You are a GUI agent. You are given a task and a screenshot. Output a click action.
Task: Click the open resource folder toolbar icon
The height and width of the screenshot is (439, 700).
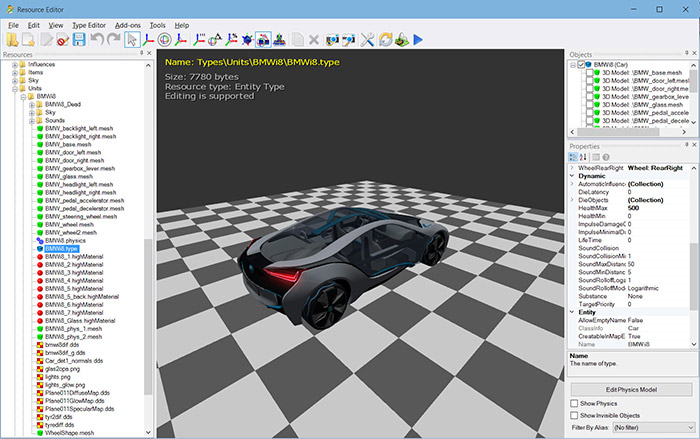[12, 40]
